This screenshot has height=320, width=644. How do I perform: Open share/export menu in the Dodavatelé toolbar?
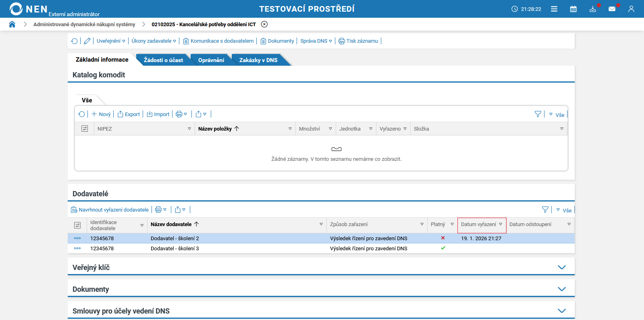[180, 210]
